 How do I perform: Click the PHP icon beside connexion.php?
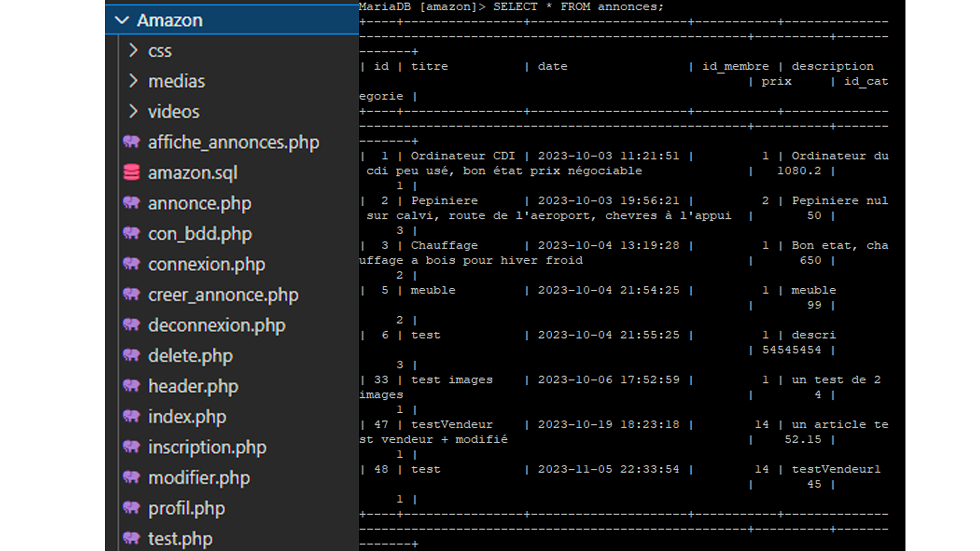[132, 264]
